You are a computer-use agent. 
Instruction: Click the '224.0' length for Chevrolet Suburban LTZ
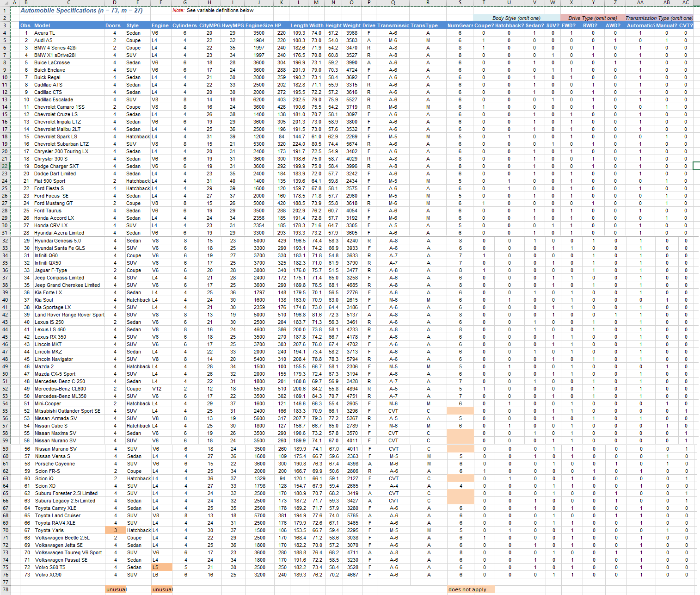pos(299,144)
